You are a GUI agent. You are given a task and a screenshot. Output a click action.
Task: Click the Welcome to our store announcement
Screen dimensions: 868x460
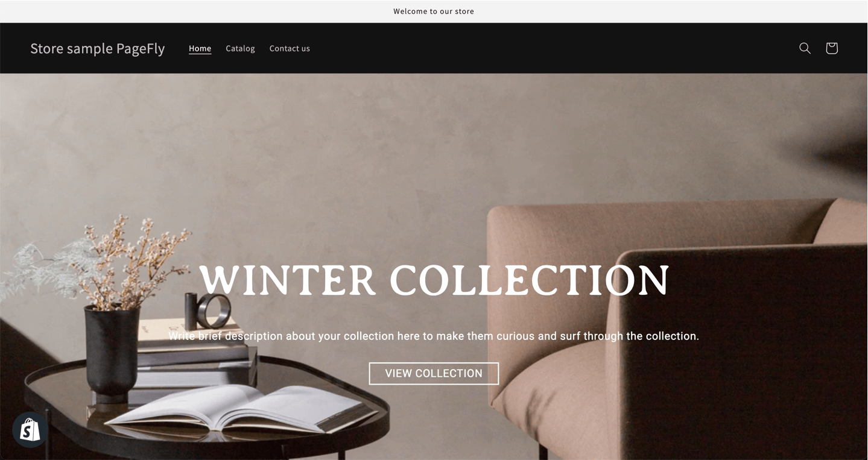(x=434, y=11)
